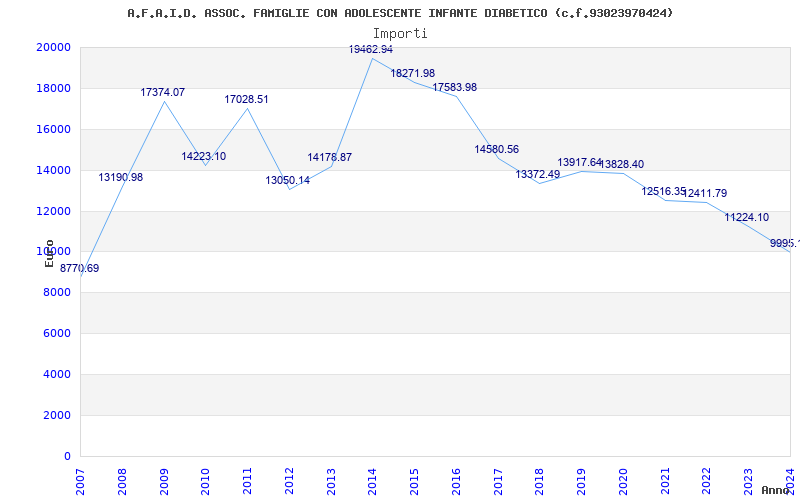Click the 13190.98 data point label
Viewport: 800px width, 500px height.
120,177
